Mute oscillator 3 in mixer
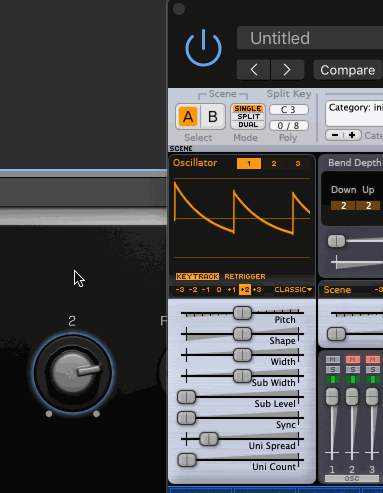Viewport: 383px width, 493px height. (372, 359)
